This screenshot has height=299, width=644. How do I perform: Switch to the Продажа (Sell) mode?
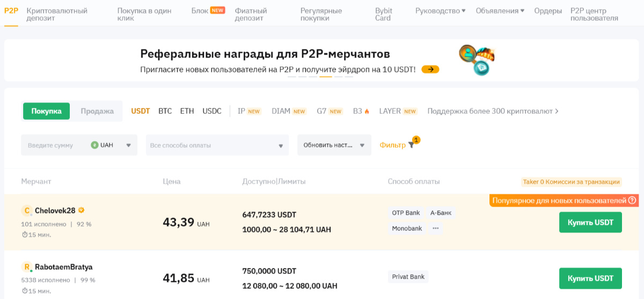[x=97, y=111]
